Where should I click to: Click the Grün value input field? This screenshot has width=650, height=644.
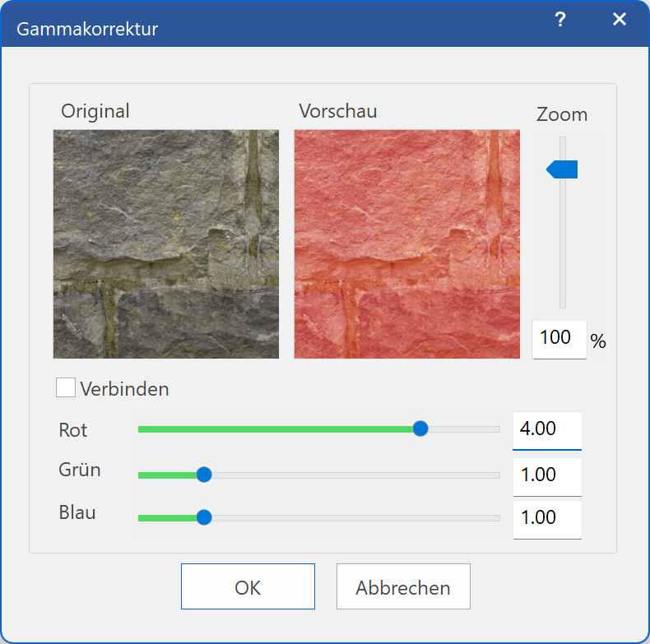[547, 476]
